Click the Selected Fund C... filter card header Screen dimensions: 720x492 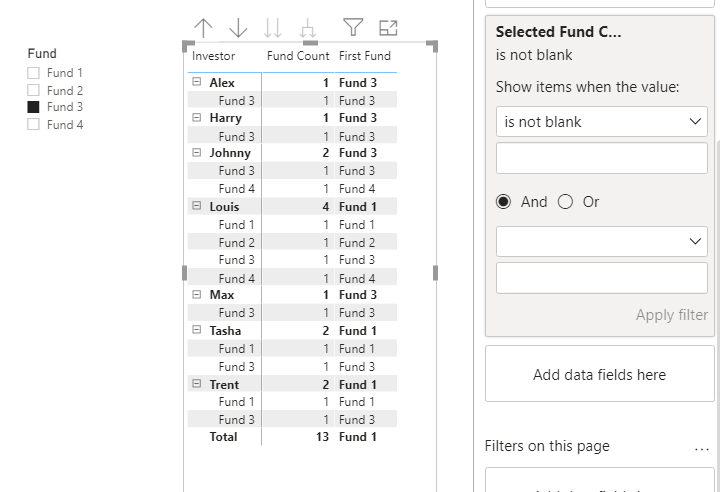pyautogui.click(x=558, y=32)
